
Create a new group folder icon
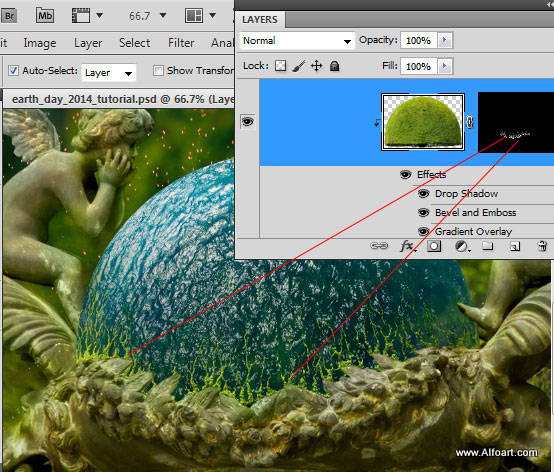(488, 246)
